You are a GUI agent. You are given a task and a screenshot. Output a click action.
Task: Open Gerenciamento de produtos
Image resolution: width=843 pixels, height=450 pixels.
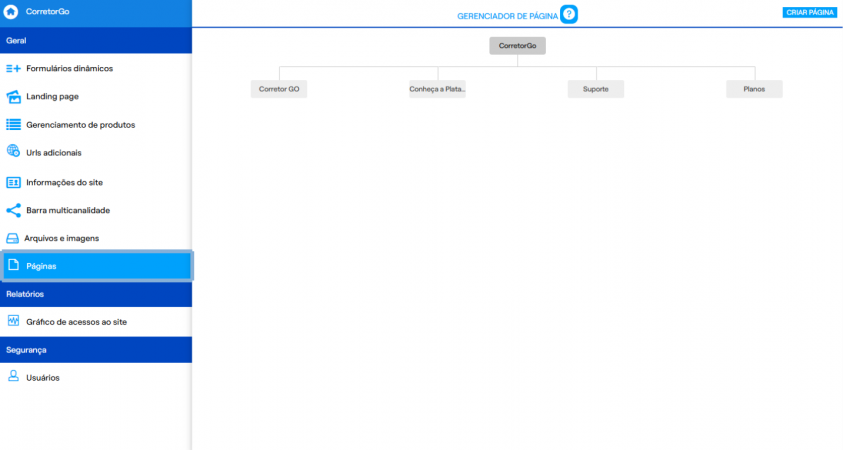tap(96, 125)
